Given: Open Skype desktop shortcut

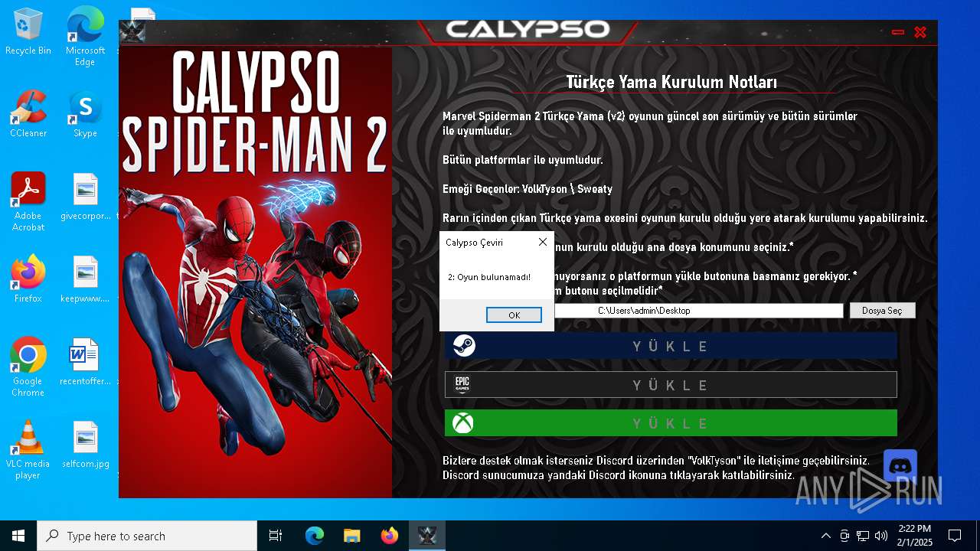Looking at the screenshot, I should [x=85, y=114].
